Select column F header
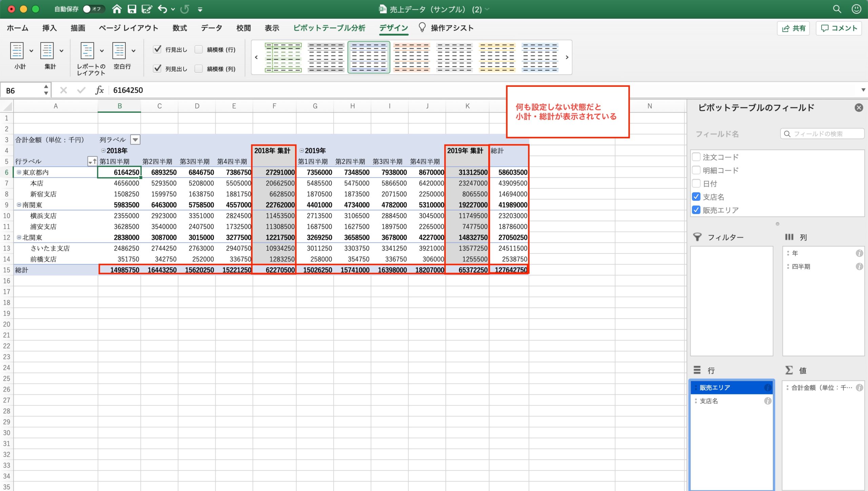The image size is (868, 491). point(274,106)
